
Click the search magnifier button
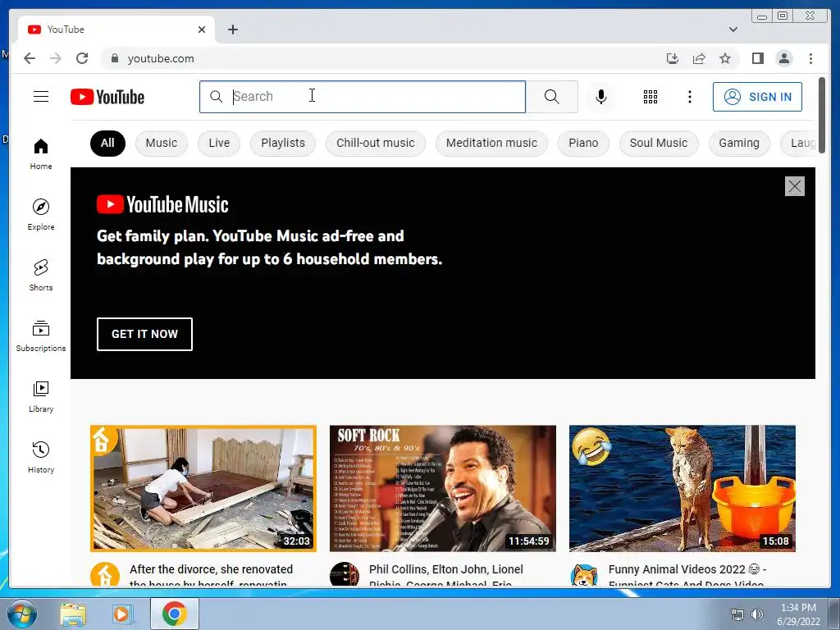point(551,97)
